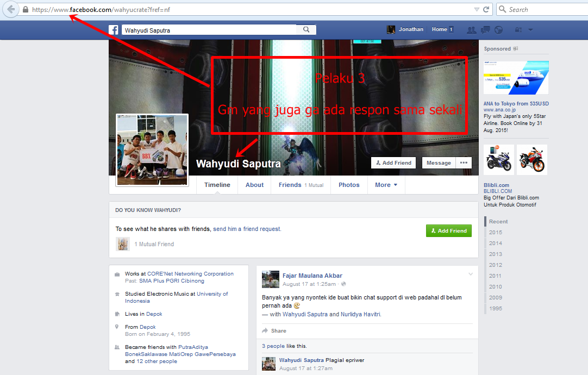Open the Facebook logo home icon
The width and height of the screenshot is (588, 375).
click(x=114, y=30)
